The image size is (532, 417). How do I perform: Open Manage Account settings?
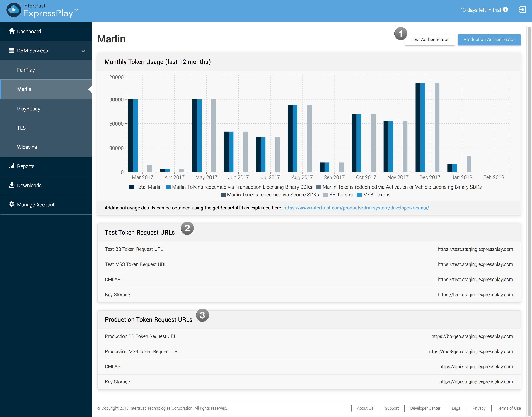tap(46, 205)
